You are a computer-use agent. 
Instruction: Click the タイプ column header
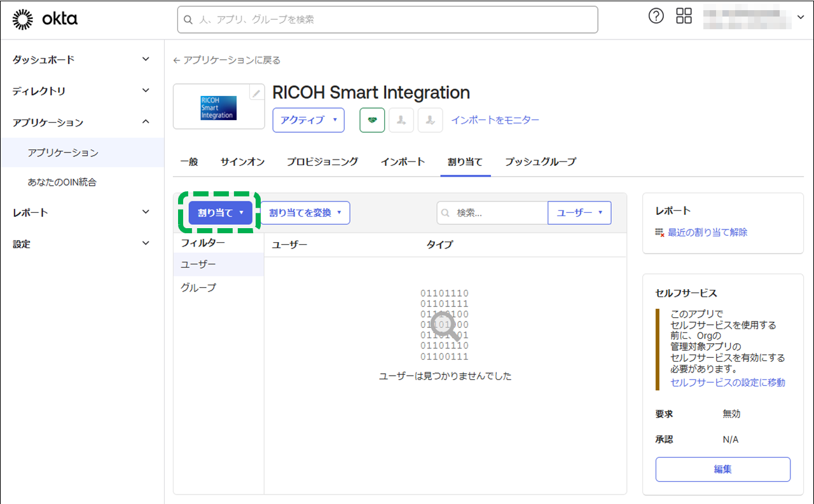pyautogui.click(x=439, y=245)
